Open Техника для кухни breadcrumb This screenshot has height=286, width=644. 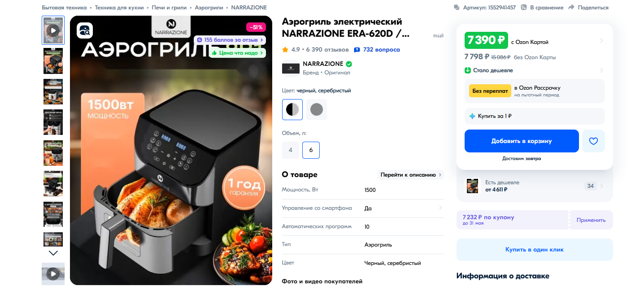pyautogui.click(x=119, y=8)
